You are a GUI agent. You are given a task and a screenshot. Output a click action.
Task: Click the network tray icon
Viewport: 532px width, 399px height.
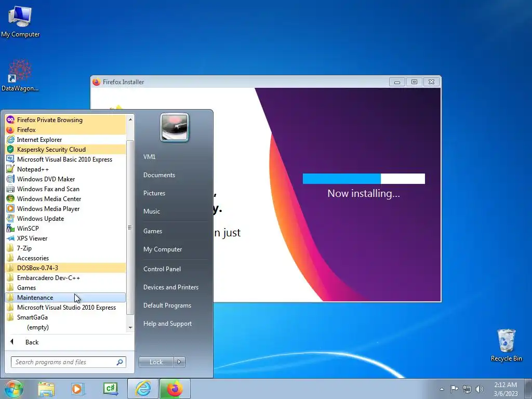467,389
